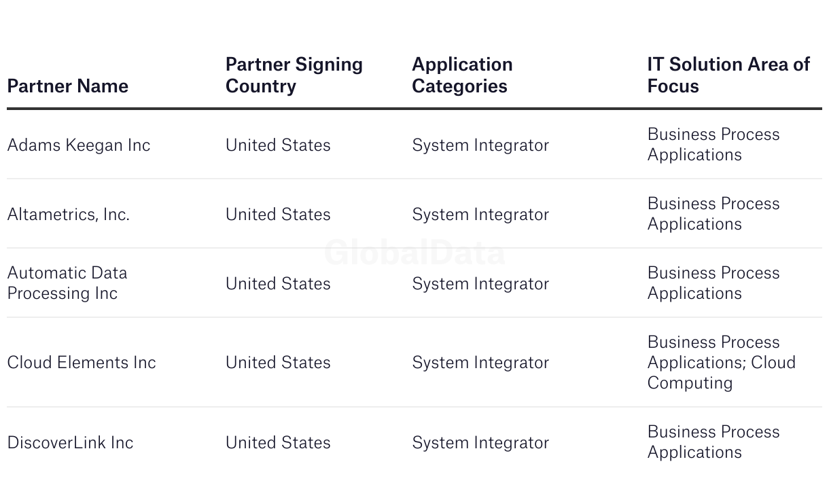Screen dimensions: 829x504
Task: Select the Cloud Elements Inc partner name
Action: [82, 363]
